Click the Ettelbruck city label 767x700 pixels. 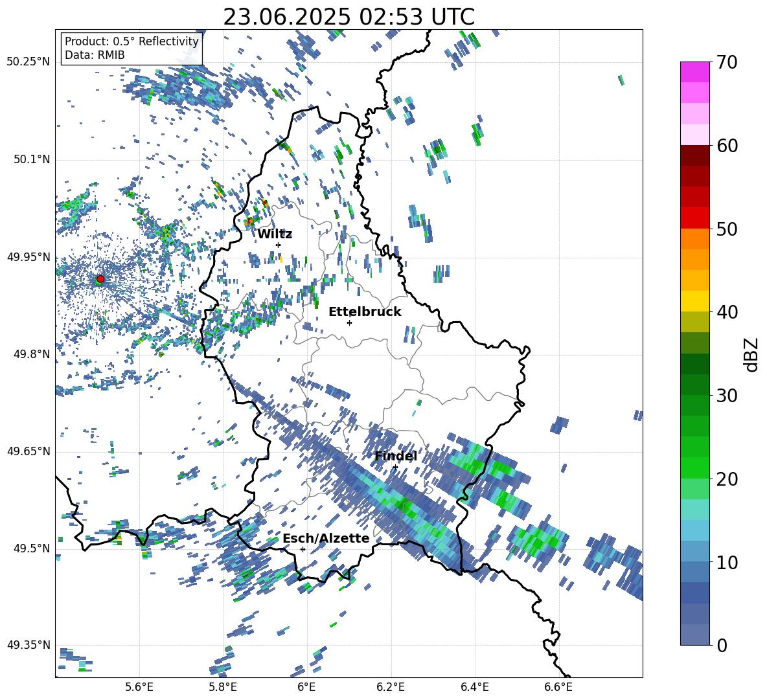coord(365,312)
